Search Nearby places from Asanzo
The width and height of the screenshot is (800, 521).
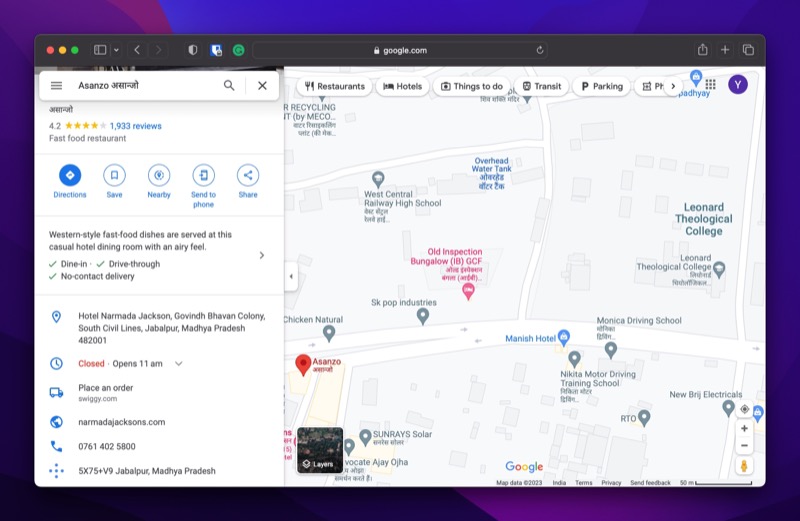159,181
